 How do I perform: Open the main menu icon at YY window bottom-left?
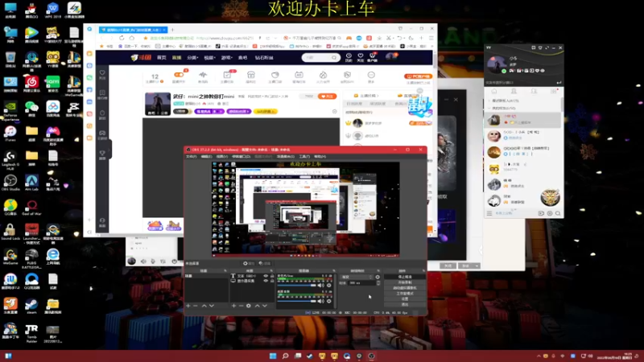pos(489,213)
